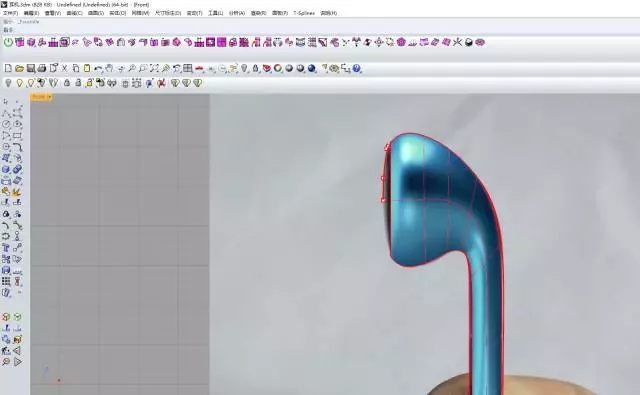The height and width of the screenshot is (395, 640).
Task: Click the four-viewport layout icon
Action: [x=188, y=69]
